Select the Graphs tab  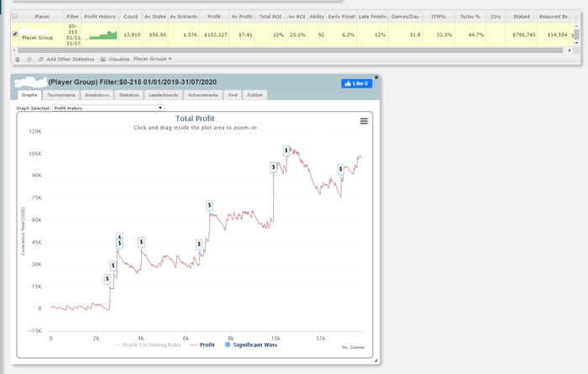point(29,95)
